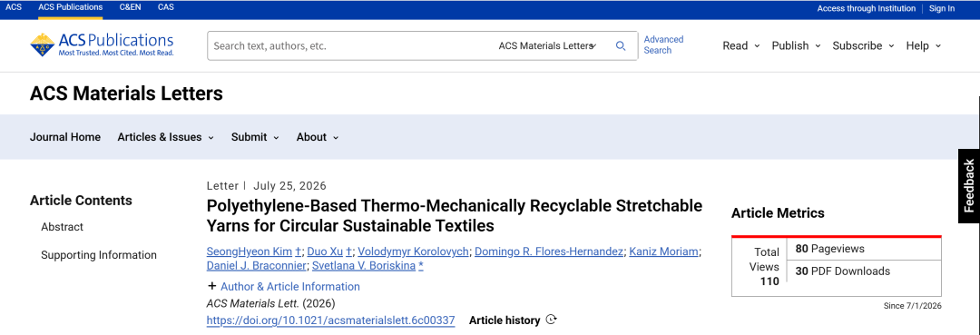
Task: Open the Subscribe dropdown menu
Action: tap(863, 45)
